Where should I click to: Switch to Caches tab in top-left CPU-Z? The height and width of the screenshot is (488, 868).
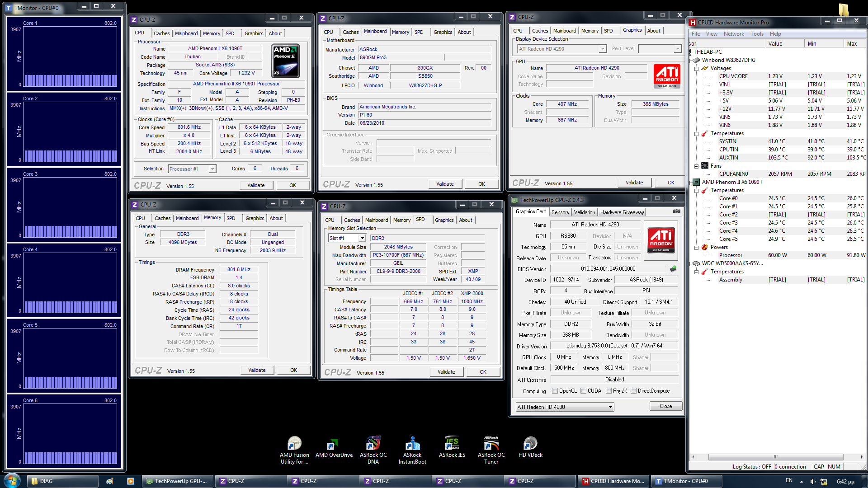coord(161,33)
